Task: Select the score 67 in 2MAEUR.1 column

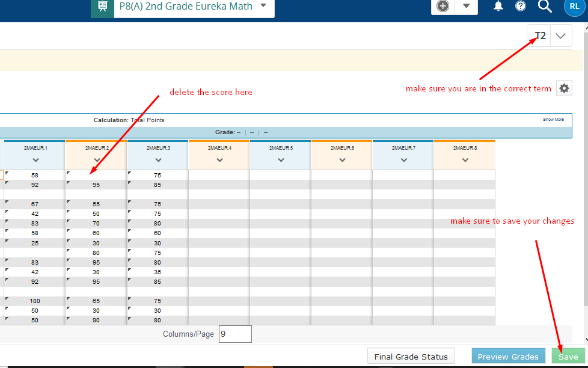Action: pyautogui.click(x=34, y=204)
